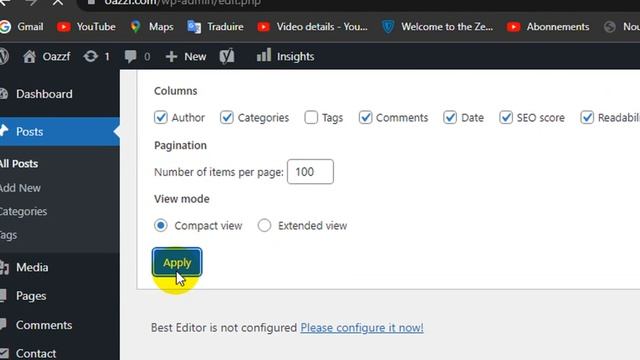The height and width of the screenshot is (360, 640).
Task: Visit the Oazzf site home link
Action: tap(46, 56)
